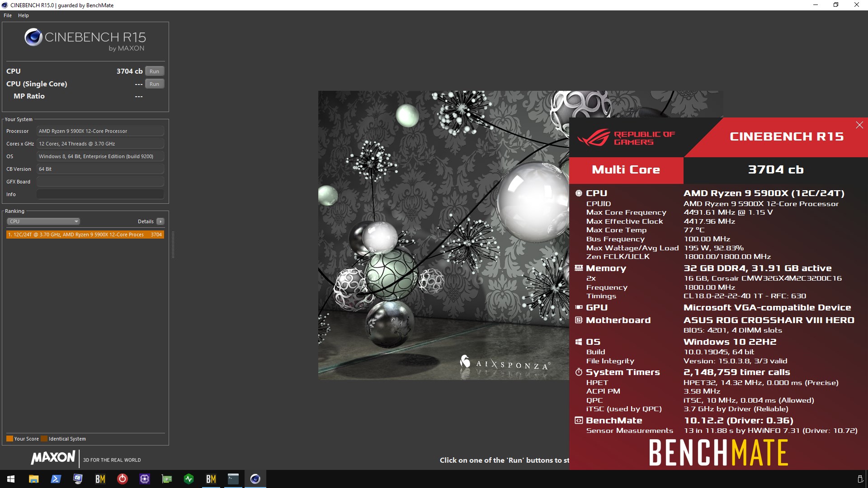Click the CB Version field
Viewport: 868px width, 488px height.
click(100, 169)
